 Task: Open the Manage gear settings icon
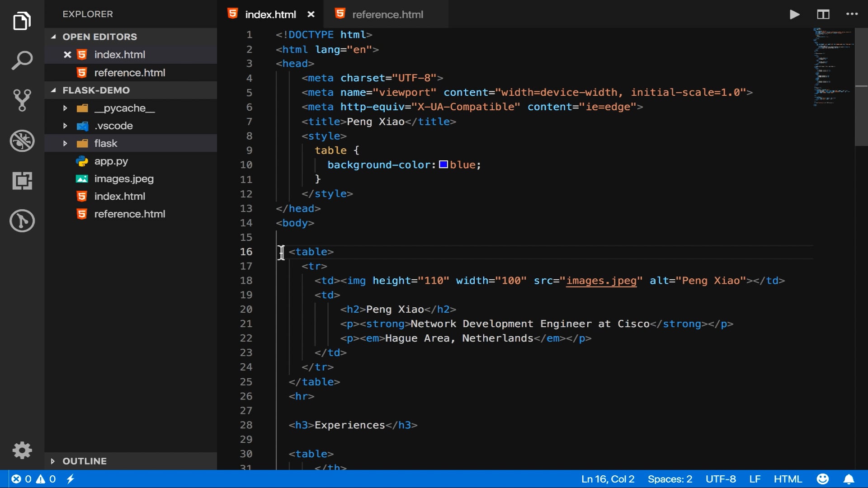[x=22, y=450]
